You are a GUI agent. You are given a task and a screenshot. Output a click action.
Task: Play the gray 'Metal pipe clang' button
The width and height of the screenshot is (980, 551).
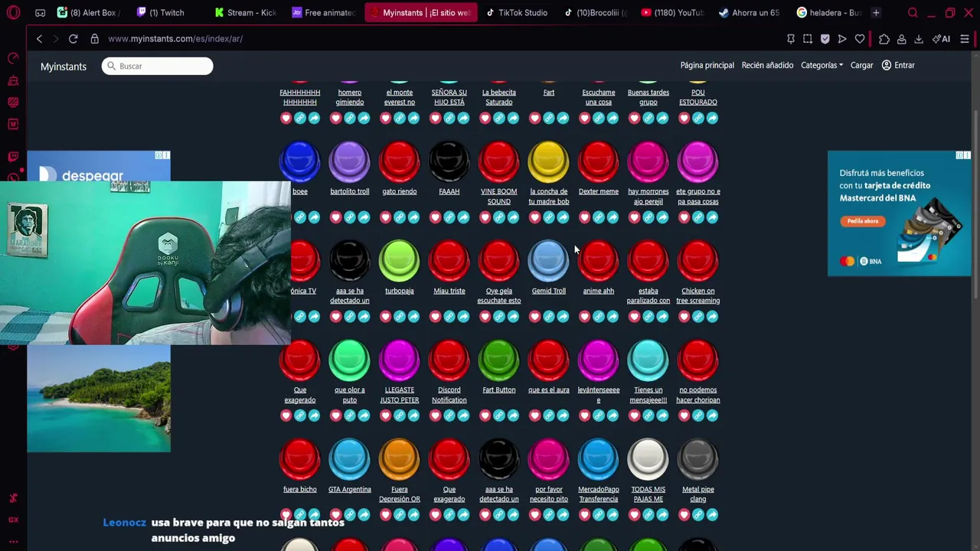point(697,460)
